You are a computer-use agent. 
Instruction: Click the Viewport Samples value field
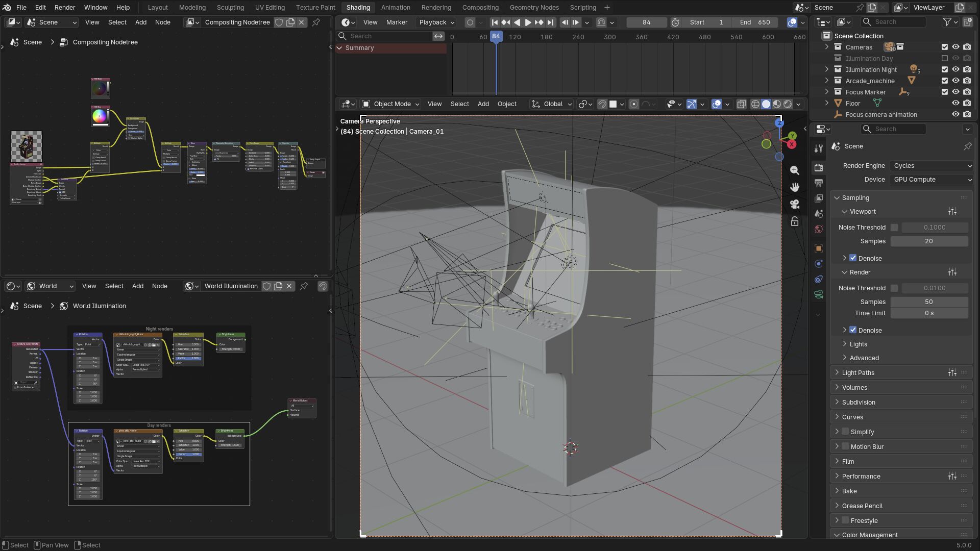928,241
